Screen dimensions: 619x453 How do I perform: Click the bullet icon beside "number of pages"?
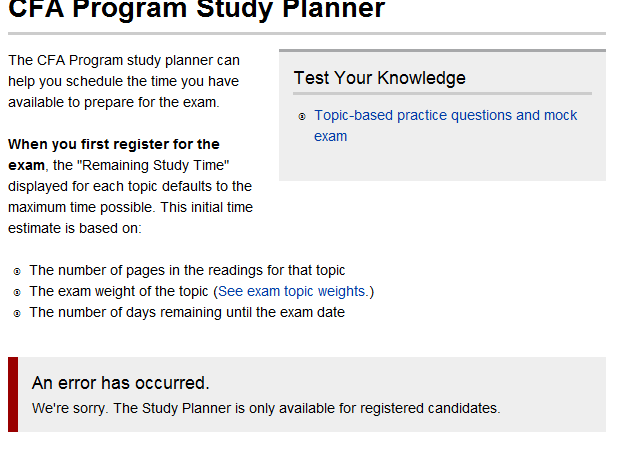point(18,271)
